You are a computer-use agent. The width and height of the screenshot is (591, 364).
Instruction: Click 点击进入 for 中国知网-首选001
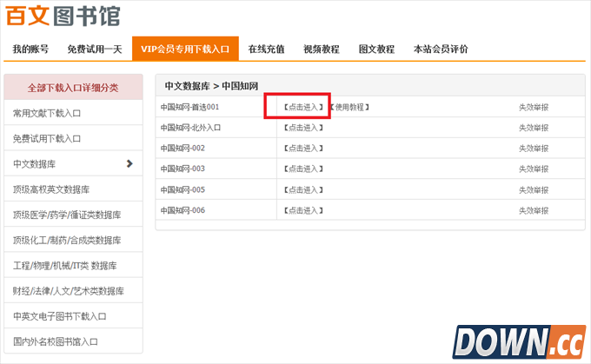[x=303, y=107]
